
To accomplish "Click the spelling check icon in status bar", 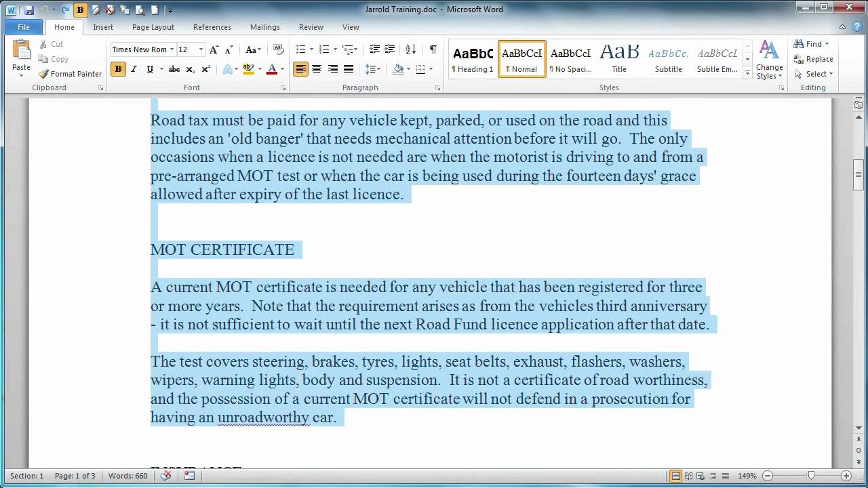I will (x=166, y=476).
